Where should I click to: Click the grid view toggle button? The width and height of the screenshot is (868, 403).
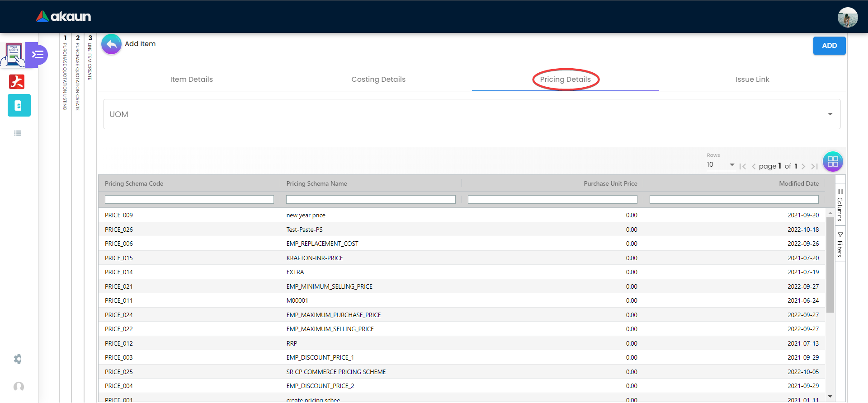pos(833,162)
